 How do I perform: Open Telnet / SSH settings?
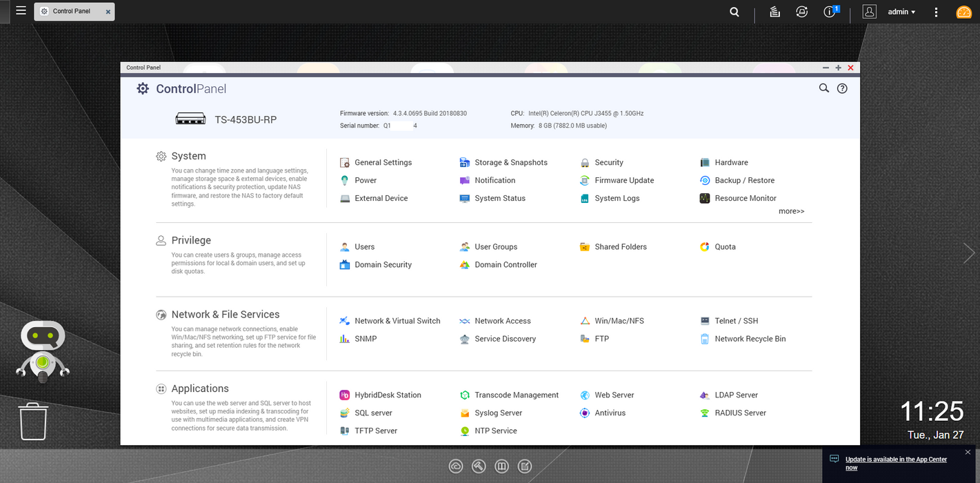point(729,322)
